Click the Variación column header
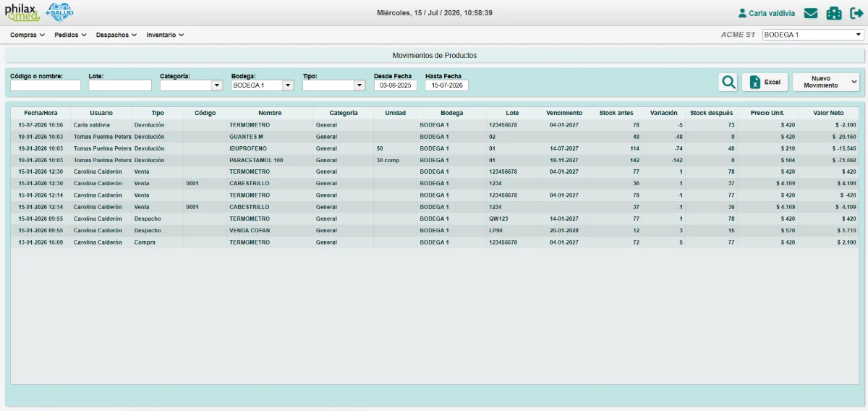 pos(664,113)
